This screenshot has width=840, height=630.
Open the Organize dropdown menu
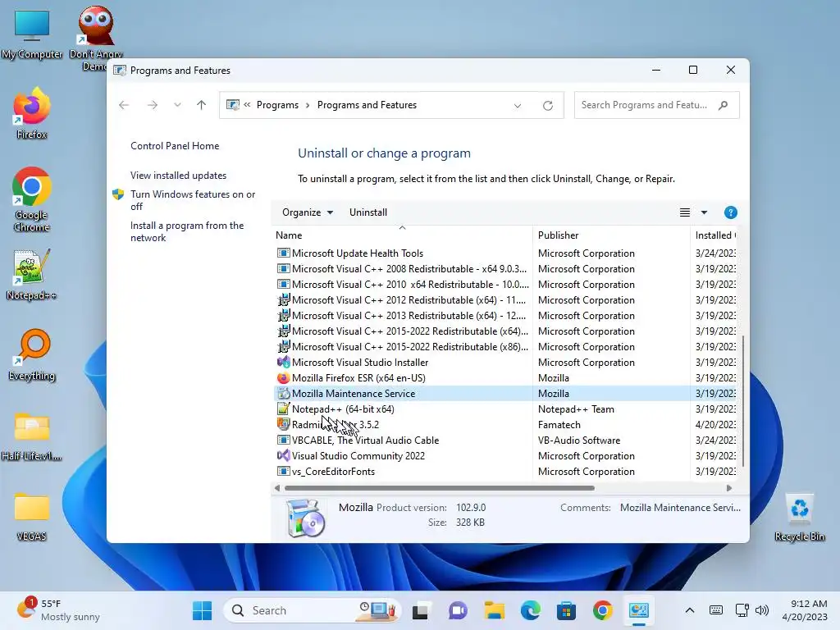pyautogui.click(x=308, y=212)
